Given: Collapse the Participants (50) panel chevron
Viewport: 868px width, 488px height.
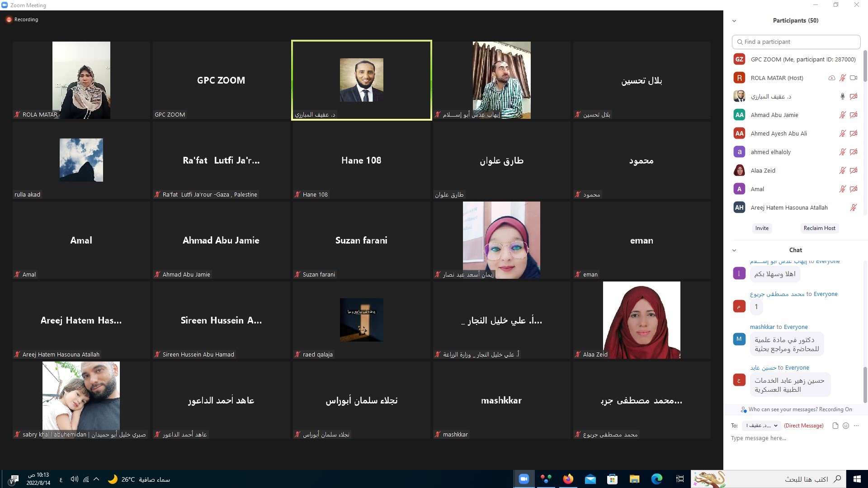Looking at the screenshot, I should coord(734,21).
